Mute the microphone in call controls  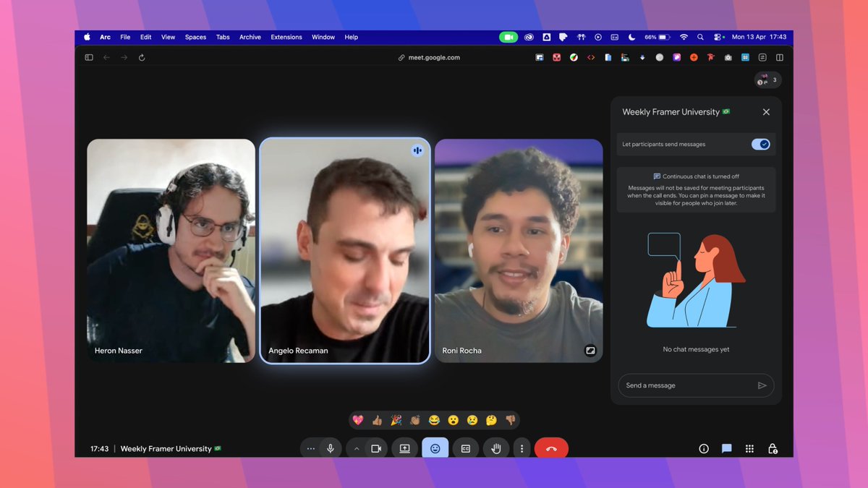click(x=331, y=448)
